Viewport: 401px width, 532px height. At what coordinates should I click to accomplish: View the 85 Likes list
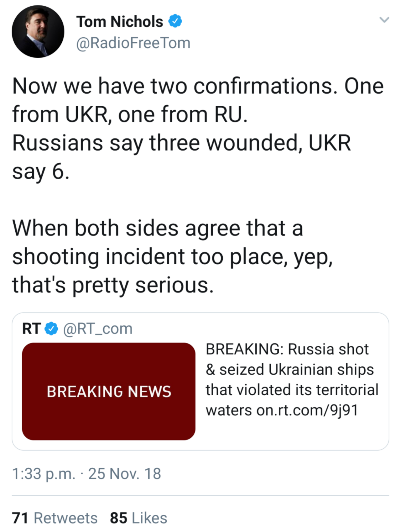coord(138,518)
